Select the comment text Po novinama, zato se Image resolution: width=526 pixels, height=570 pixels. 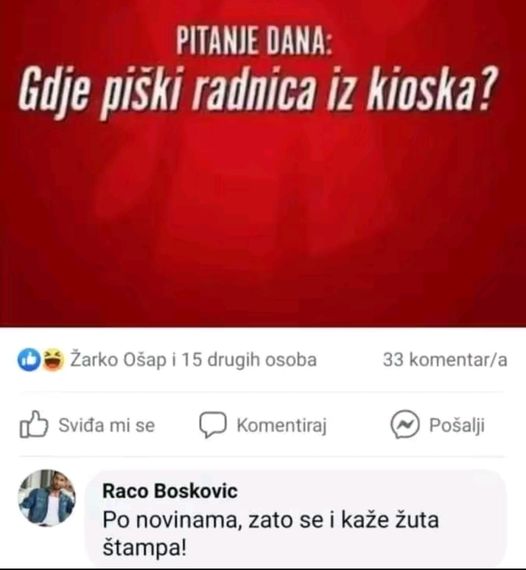tap(213, 520)
